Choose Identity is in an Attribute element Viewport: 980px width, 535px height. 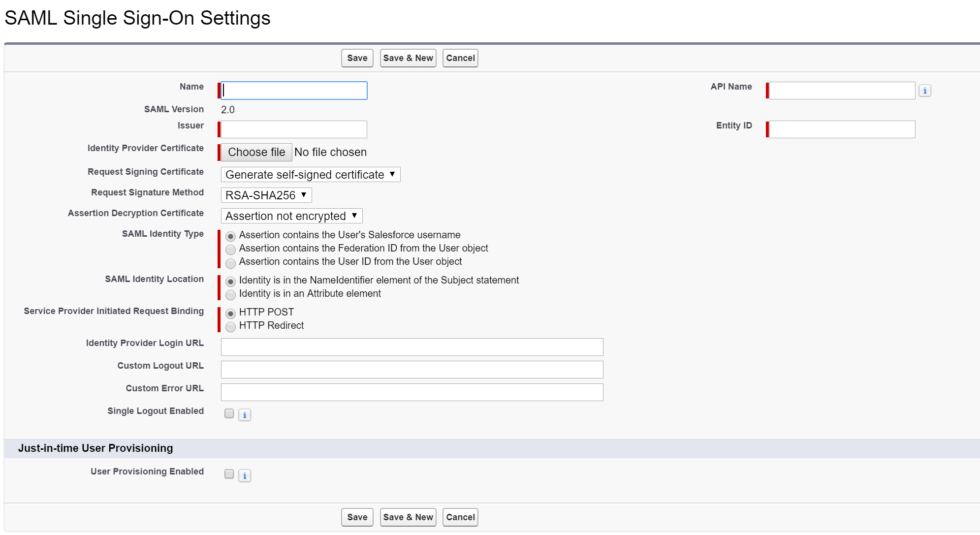(230, 294)
